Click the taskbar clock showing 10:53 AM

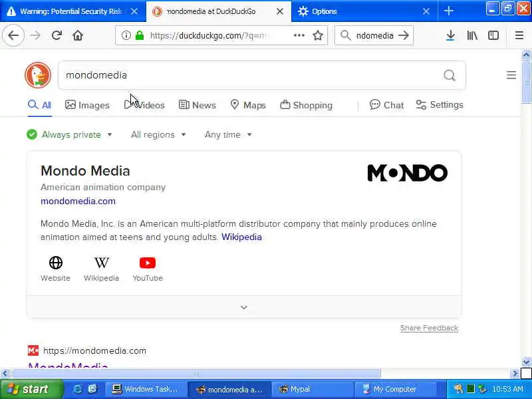coord(508,389)
